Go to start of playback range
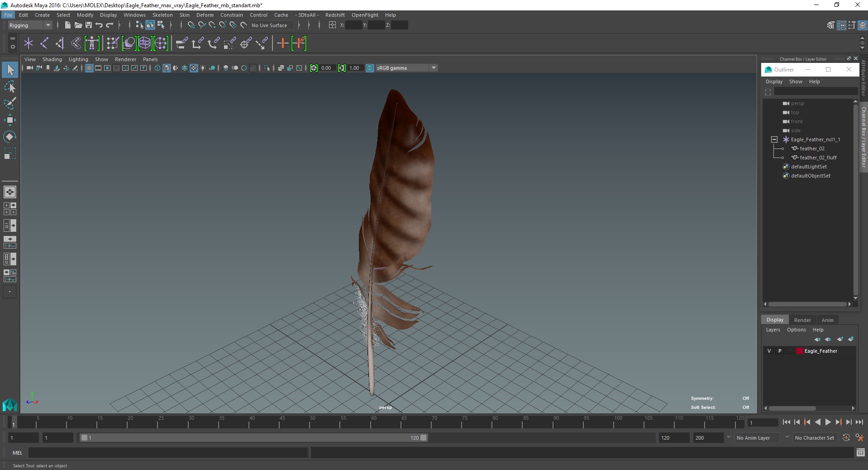 (786, 422)
